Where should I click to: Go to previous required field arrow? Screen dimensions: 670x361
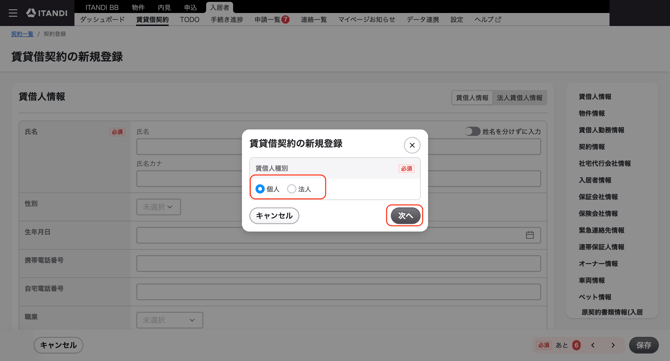[593, 345]
